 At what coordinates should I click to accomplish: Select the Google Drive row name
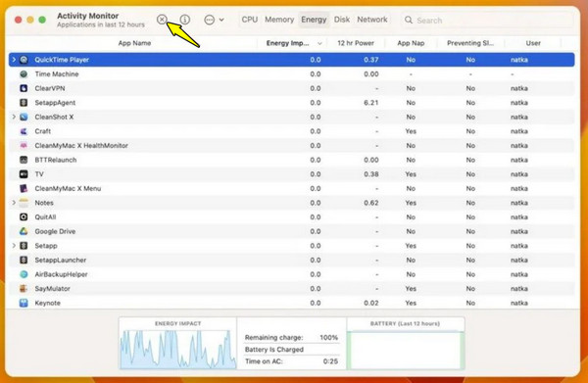(55, 231)
